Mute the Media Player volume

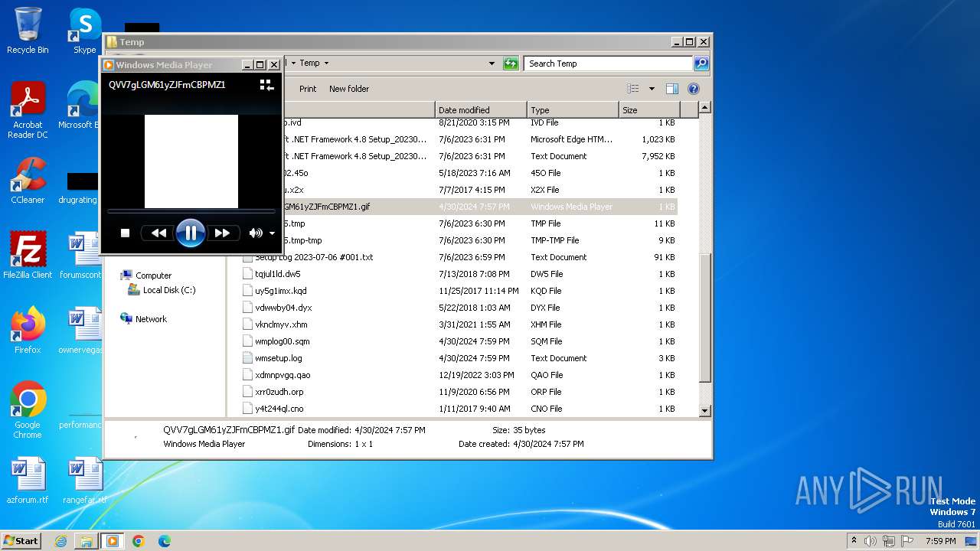[255, 233]
